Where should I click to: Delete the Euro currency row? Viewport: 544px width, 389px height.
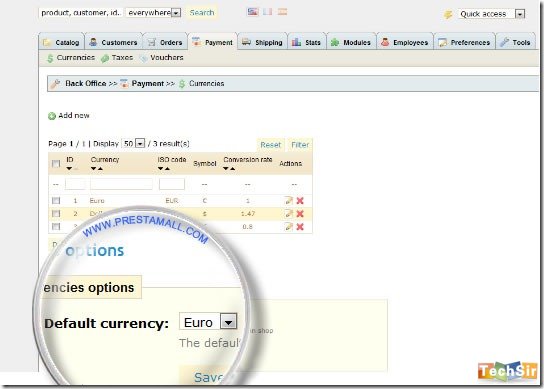point(300,201)
